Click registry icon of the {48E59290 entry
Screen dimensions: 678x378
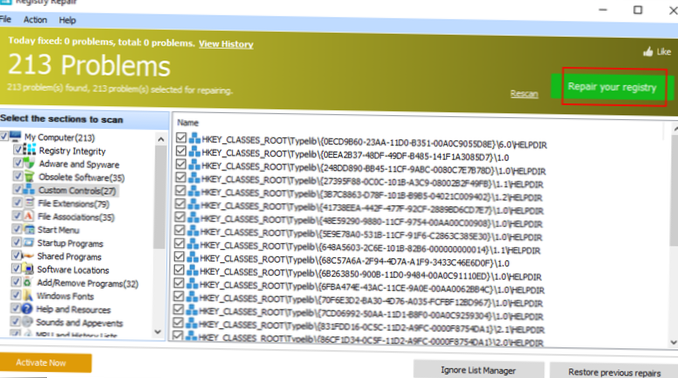click(193, 218)
